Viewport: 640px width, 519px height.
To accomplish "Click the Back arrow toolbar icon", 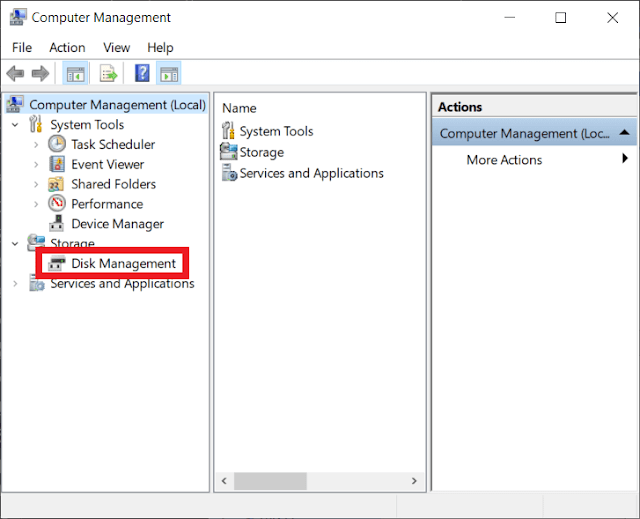I will (16, 74).
